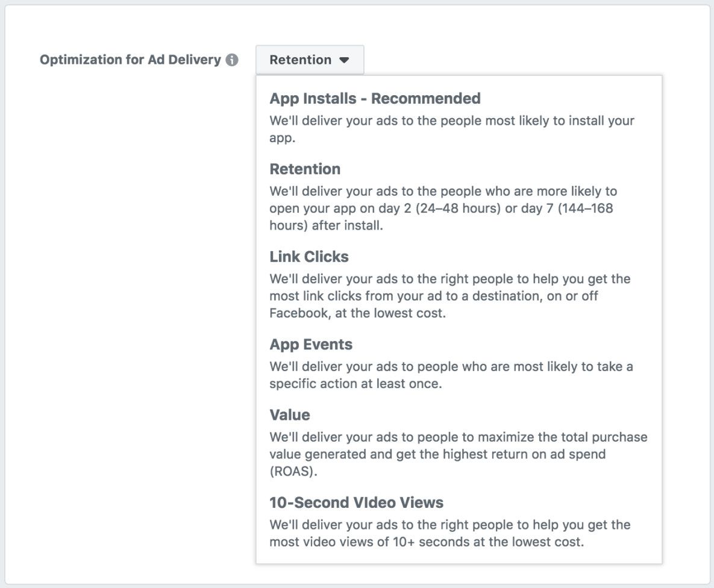Click the Value description about total purchase value
714x588 pixels.
tap(458, 437)
